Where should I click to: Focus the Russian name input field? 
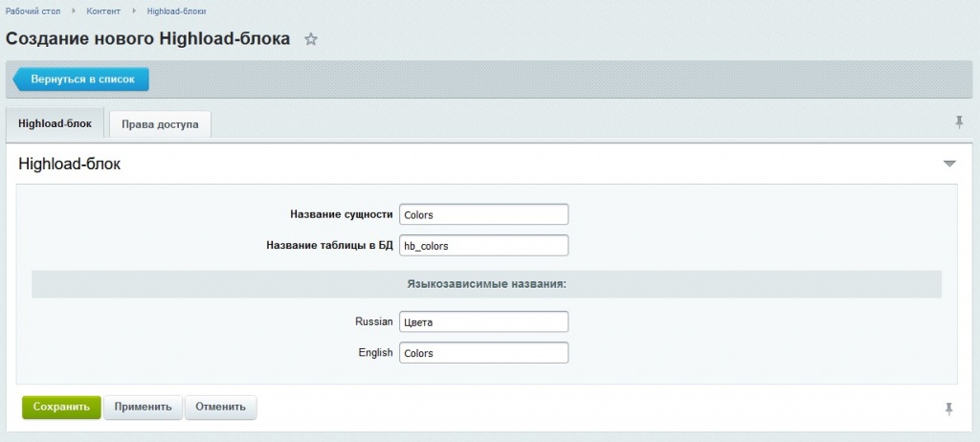(x=483, y=322)
